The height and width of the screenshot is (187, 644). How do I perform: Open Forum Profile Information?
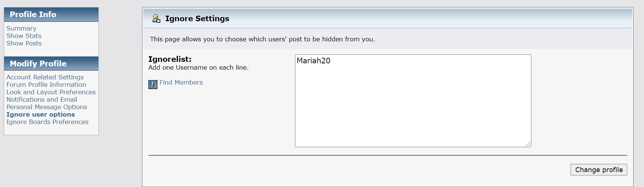pyautogui.click(x=46, y=85)
